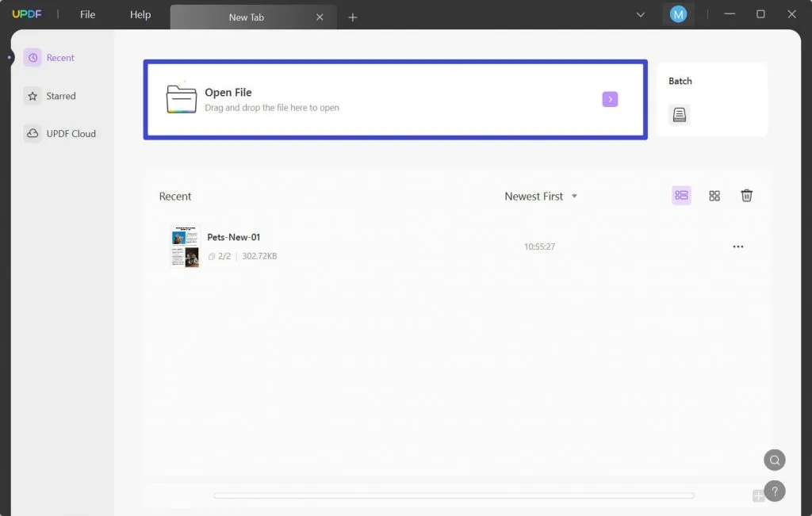Switch recent files to grid view

(714, 195)
